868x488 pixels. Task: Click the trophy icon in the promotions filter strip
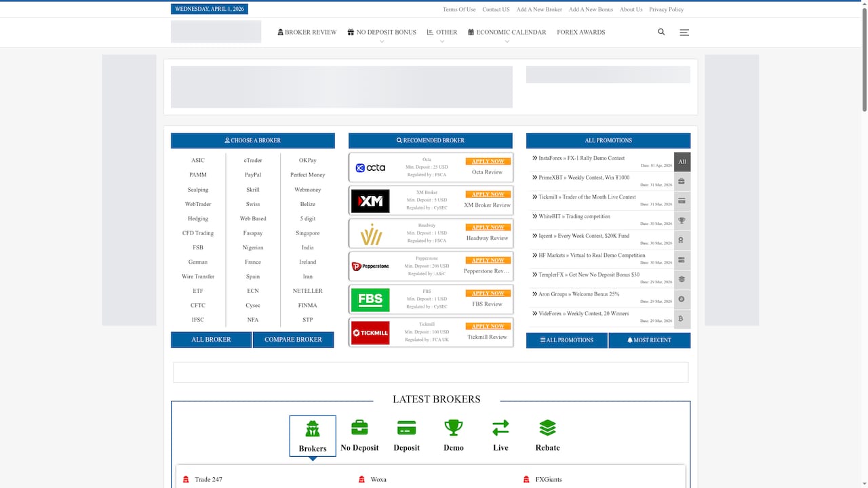(682, 220)
